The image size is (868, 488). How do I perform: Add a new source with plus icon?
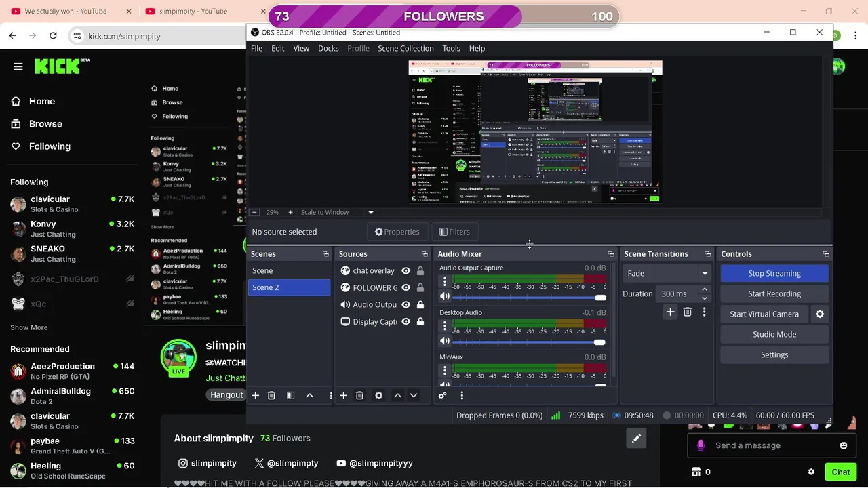click(x=343, y=395)
